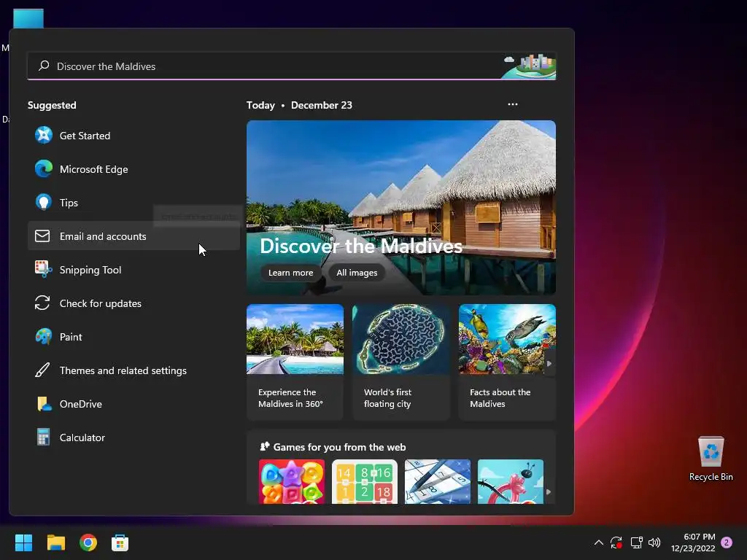Screen dimensions: 747x560
Task: Open the Get Started app icon
Action: point(43,135)
